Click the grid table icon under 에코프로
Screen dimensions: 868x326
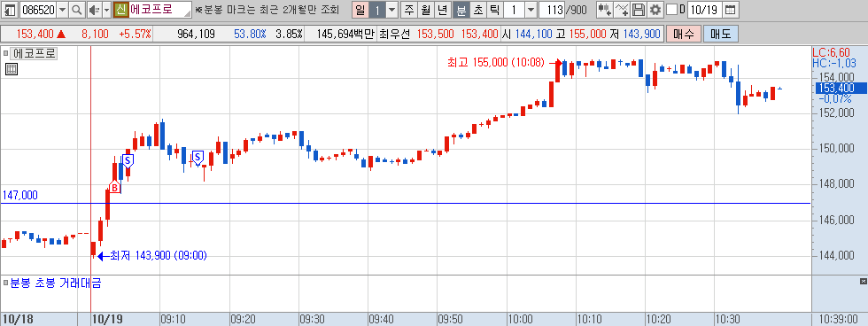click(11, 69)
